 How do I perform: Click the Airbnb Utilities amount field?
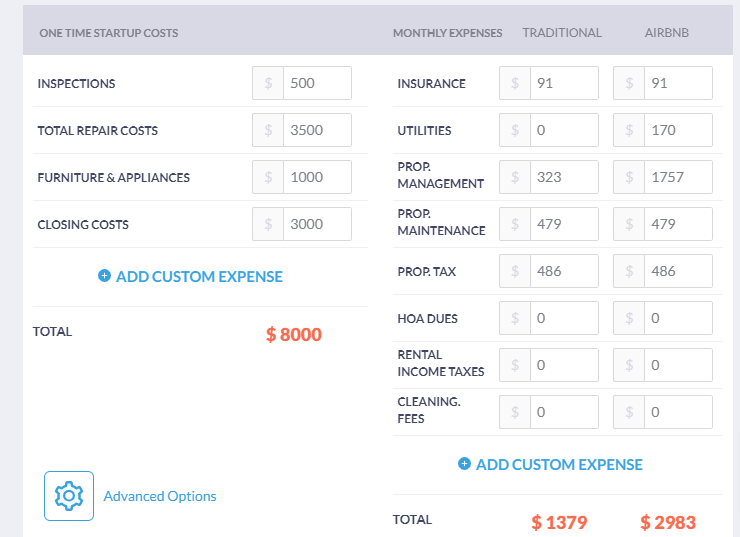677,130
